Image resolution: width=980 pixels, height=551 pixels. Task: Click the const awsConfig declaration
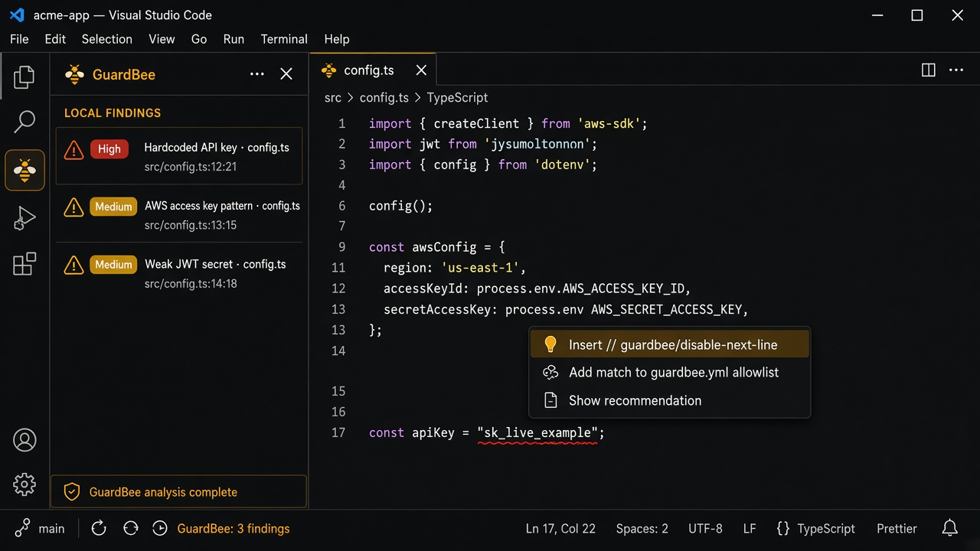[x=437, y=248]
